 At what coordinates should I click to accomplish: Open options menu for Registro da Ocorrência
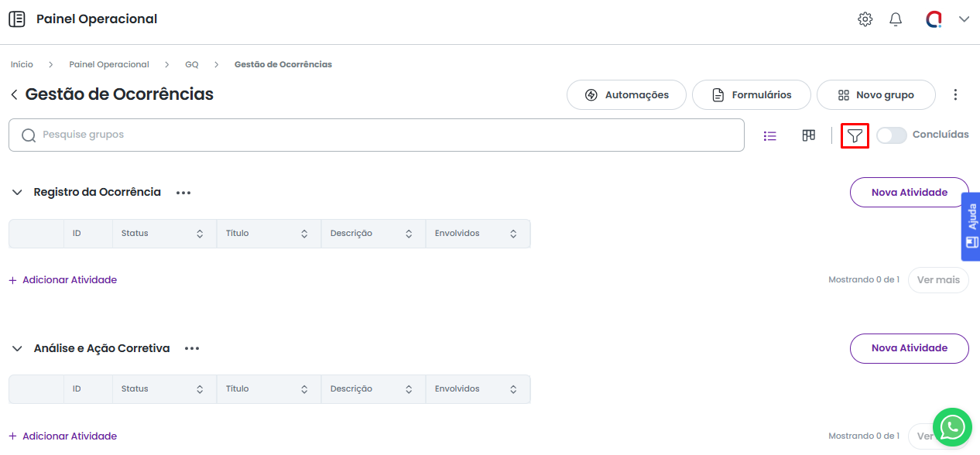point(183,193)
